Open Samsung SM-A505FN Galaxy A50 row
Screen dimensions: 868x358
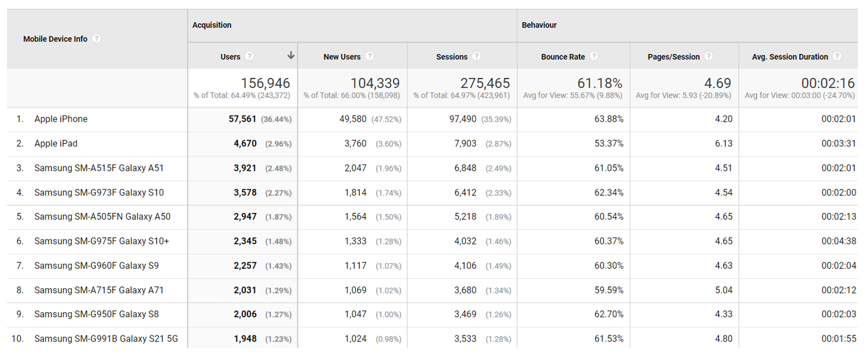pos(102,216)
